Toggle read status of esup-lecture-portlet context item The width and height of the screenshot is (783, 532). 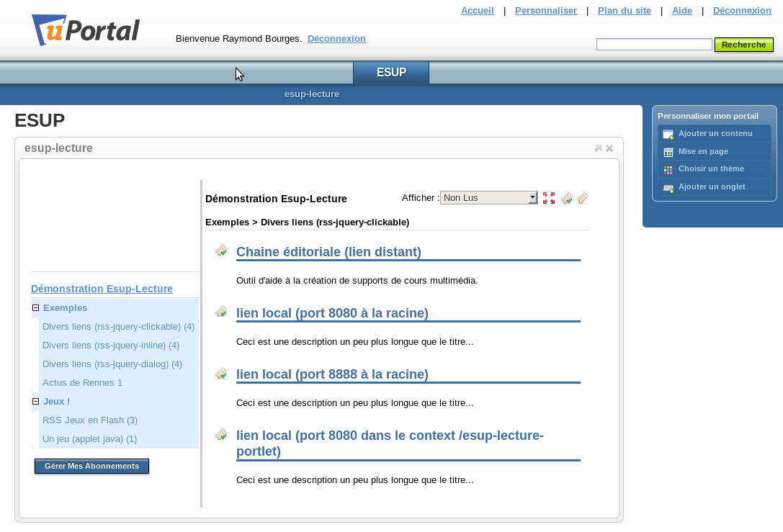(x=221, y=434)
